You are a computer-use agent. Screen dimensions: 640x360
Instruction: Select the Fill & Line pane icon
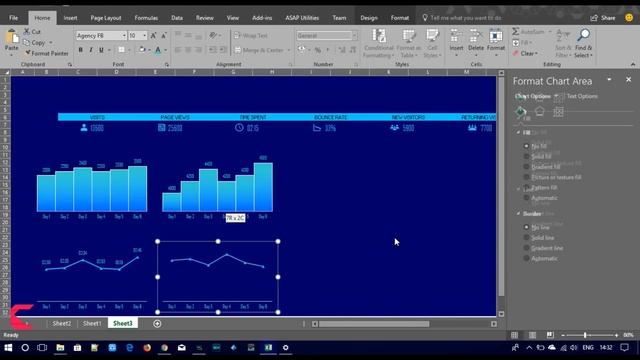point(520,112)
